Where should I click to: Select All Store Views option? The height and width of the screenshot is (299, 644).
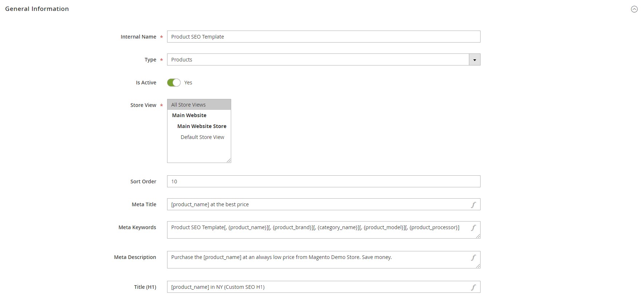click(188, 105)
